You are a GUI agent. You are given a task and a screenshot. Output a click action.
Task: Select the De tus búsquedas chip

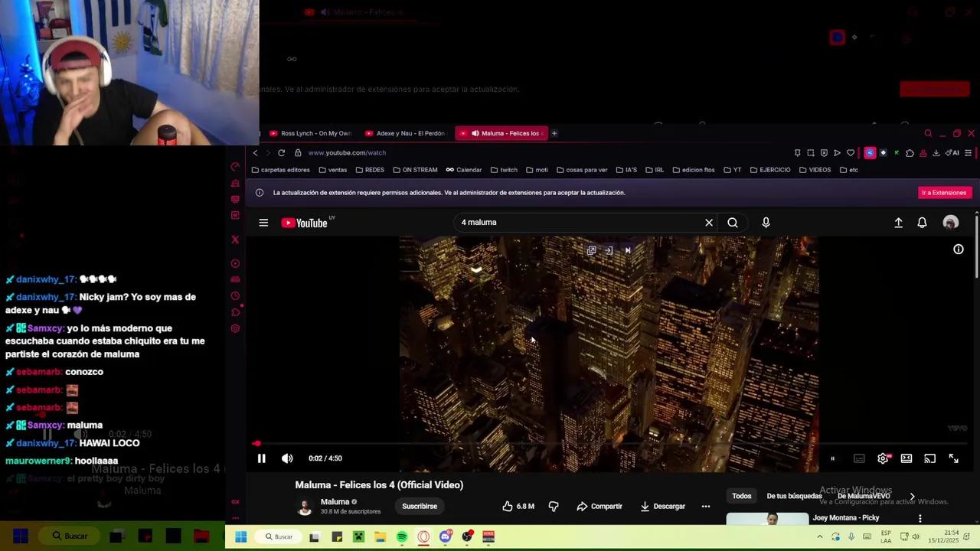point(794,496)
